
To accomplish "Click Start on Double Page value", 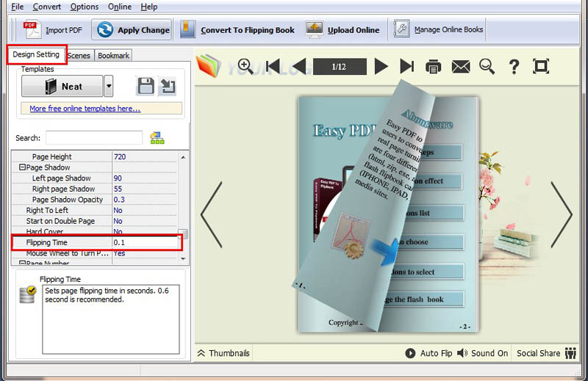I will [144, 221].
